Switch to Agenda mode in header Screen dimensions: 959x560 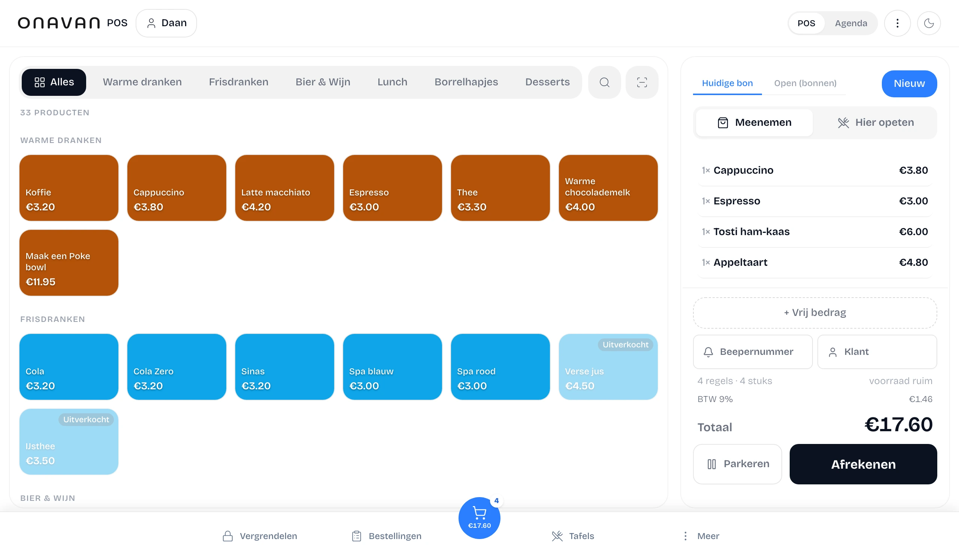pyautogui.click(x=851, y=23)
